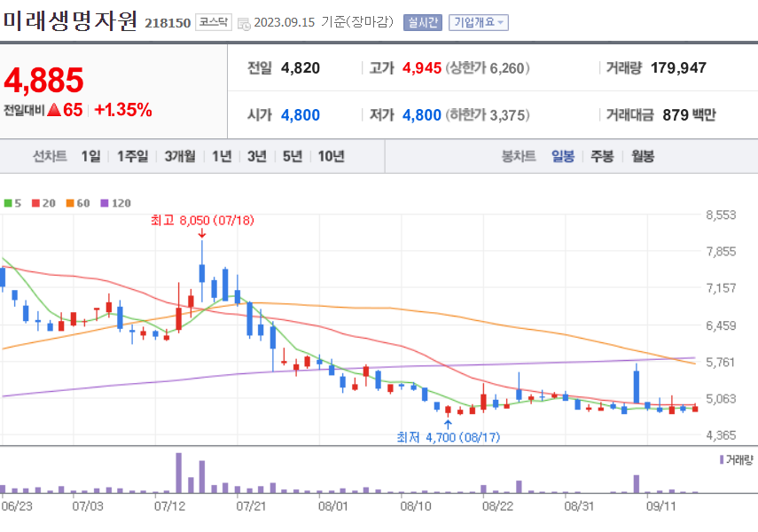Screen dimensions: 758x532
Task: Select the 주봉 weekly candle chart
Action: click(x=602, y=156)
